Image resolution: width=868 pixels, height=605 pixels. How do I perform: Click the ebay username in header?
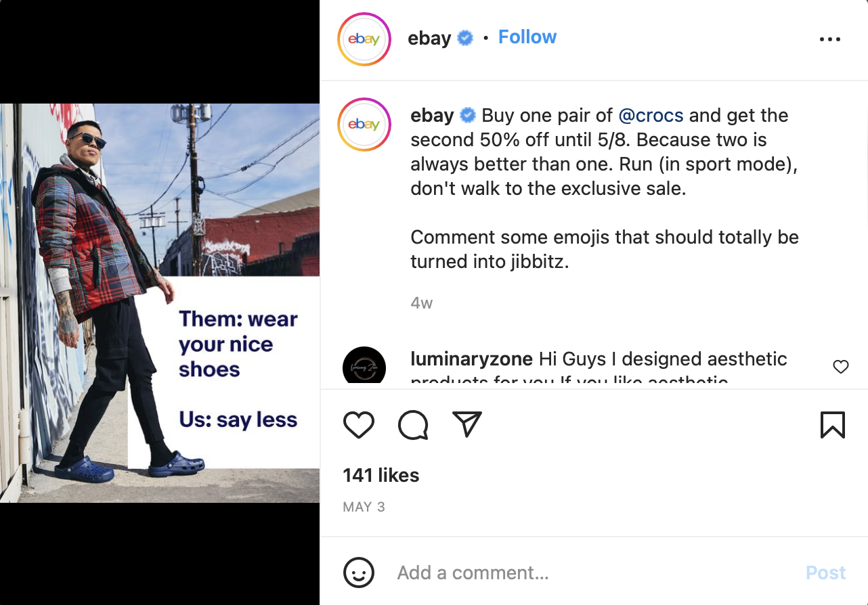[x=429, y=39]
